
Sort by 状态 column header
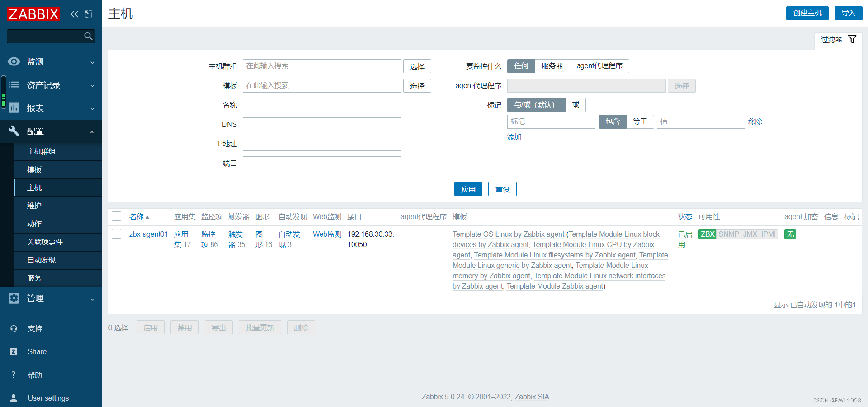click(x=685, y=217)
